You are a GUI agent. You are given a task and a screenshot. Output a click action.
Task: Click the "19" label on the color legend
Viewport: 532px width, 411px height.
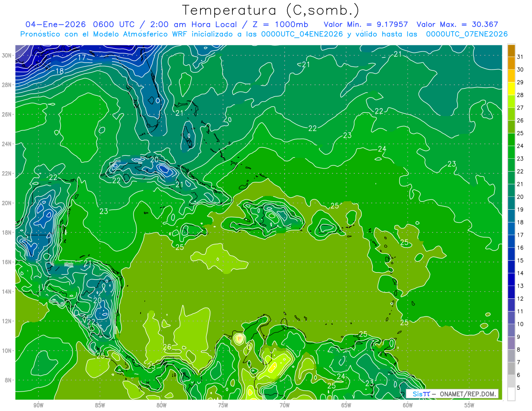click(x=520, y=209)
